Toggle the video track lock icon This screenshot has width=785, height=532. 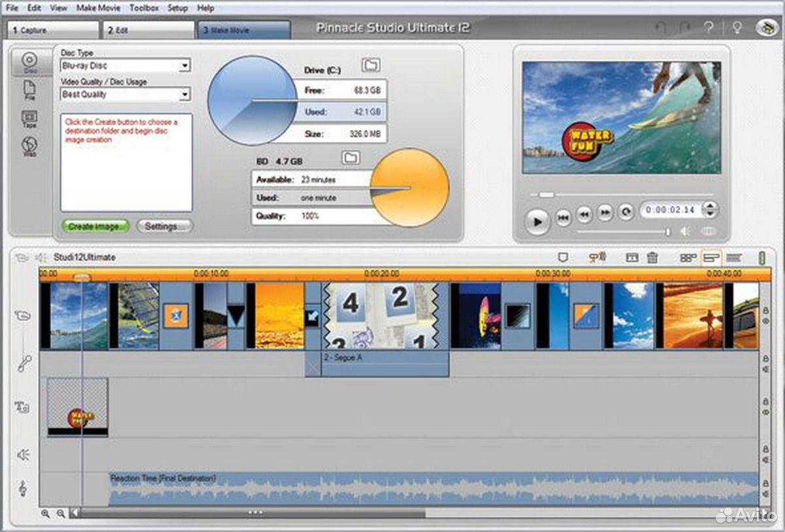click(765, 309)
